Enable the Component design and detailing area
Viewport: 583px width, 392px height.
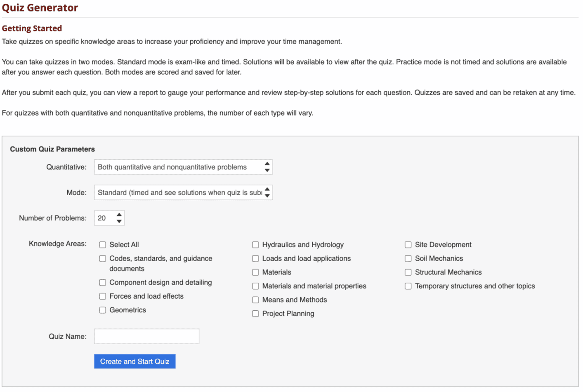[x=102, y=282]
